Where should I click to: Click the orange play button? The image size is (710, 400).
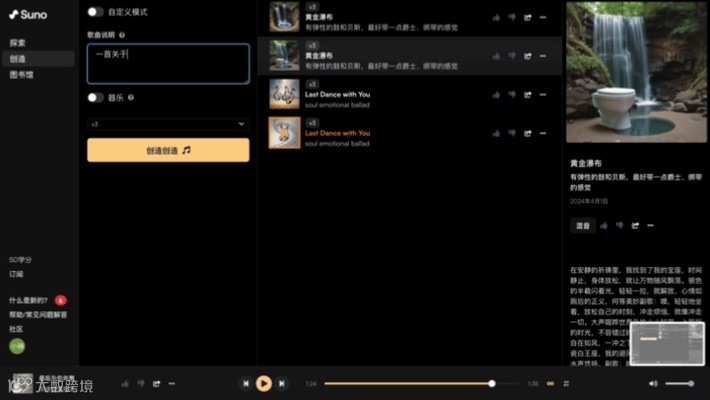(264, 384)
